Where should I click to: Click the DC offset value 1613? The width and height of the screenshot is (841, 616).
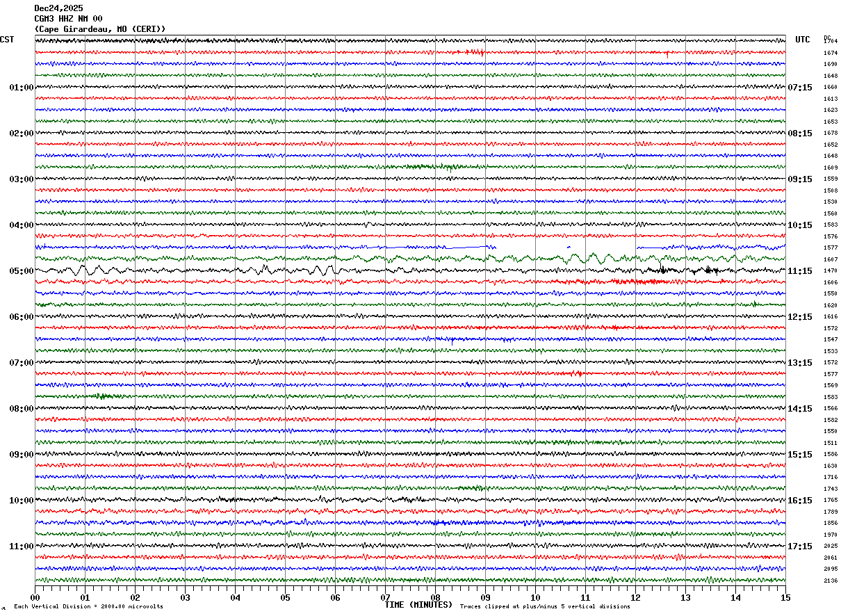pos(831,99)
